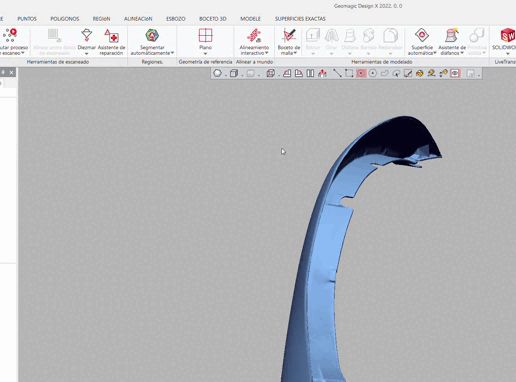Open the POLIGONOS ribbon tab
The image size is (516, 382).
(65, 19)
